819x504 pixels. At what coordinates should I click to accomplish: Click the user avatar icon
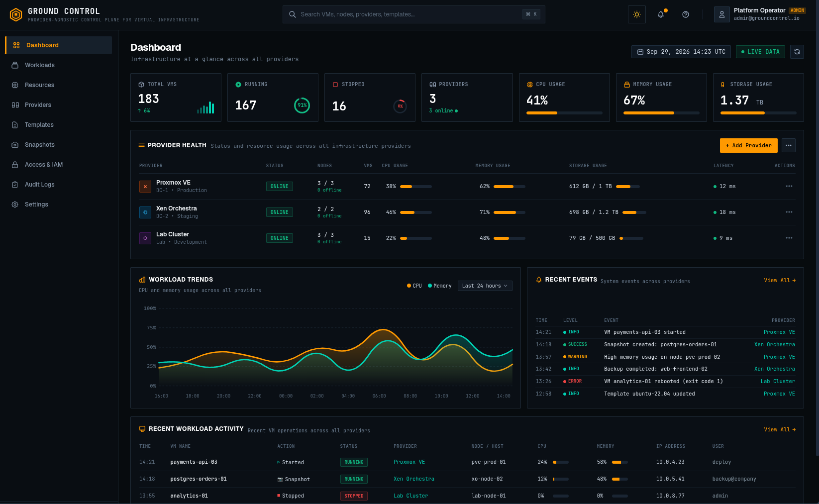[721, 14]
